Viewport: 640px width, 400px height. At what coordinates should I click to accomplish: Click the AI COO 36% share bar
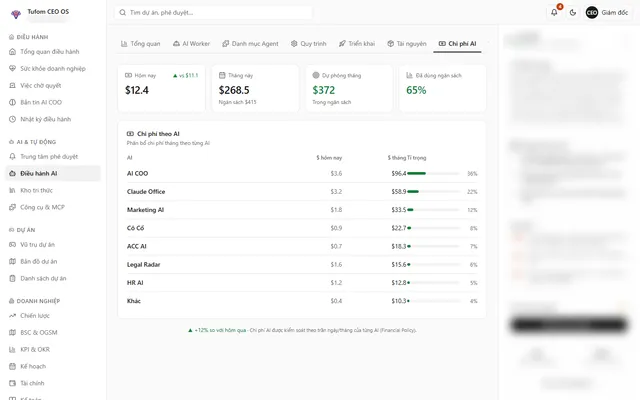coord(433,173)
